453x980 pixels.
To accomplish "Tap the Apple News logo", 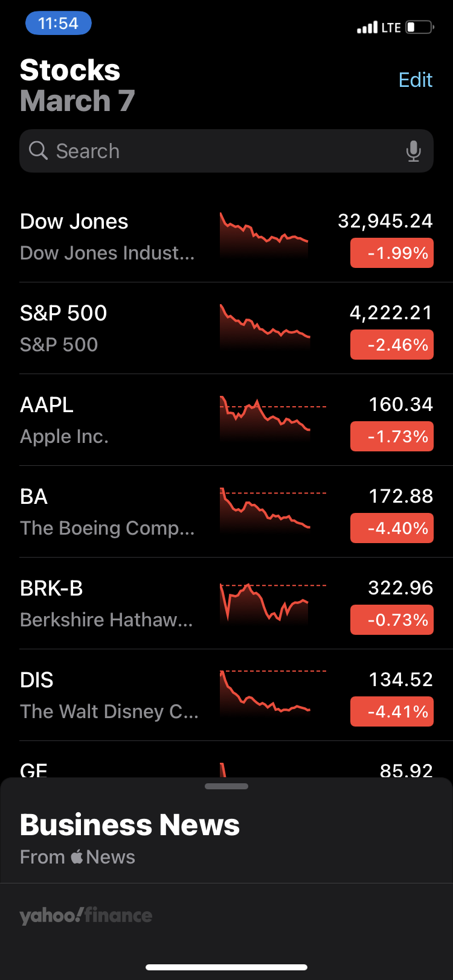I will (x=77, y=857).
